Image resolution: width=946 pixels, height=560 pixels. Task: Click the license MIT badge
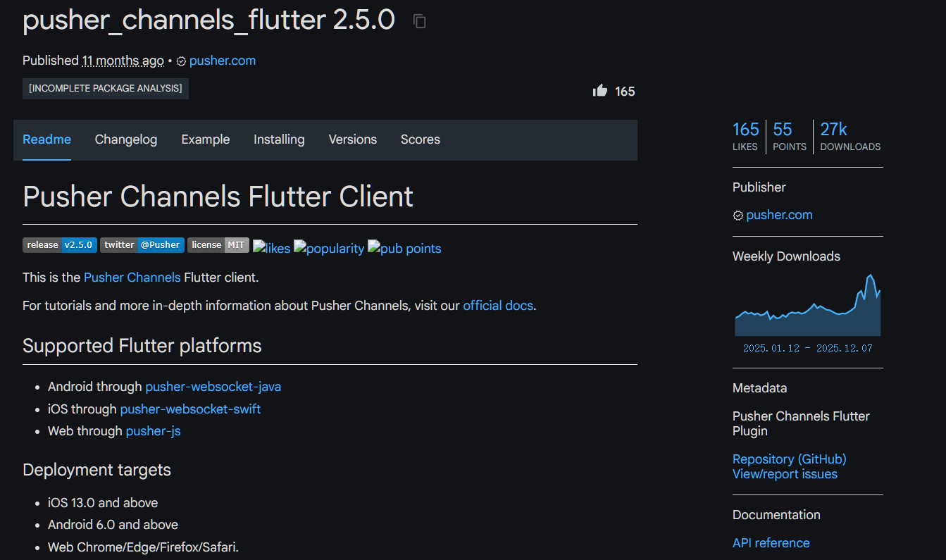click(x=218, y=245)
